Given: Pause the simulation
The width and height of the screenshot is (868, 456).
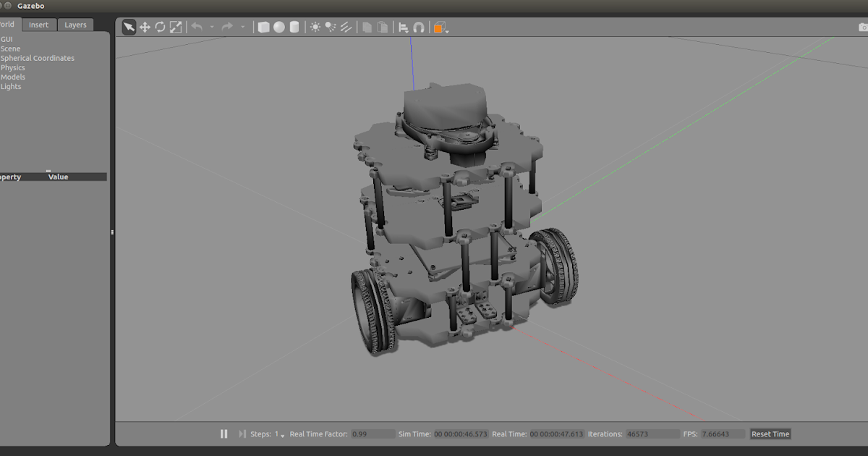Looking at the screenshot, I should click(x=224, y=434).
